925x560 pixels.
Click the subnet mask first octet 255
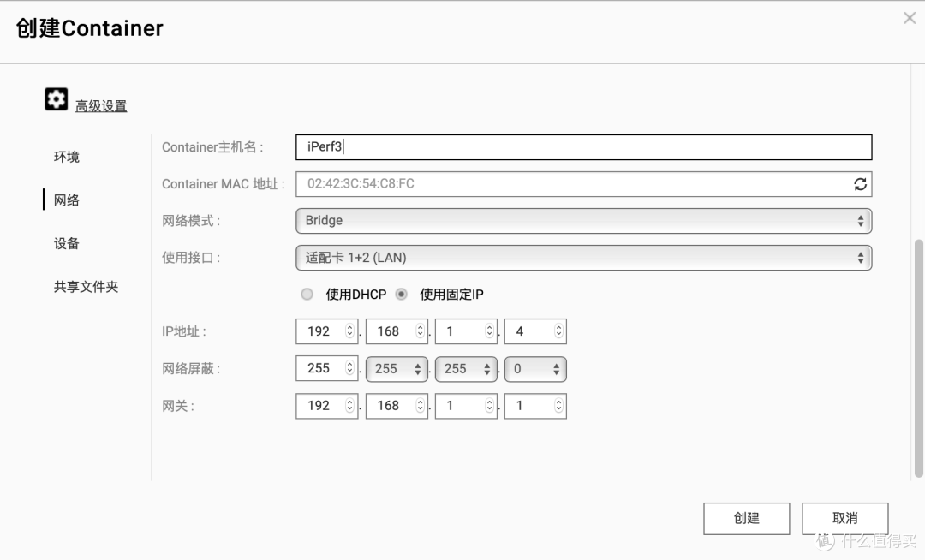click(327, 369)
